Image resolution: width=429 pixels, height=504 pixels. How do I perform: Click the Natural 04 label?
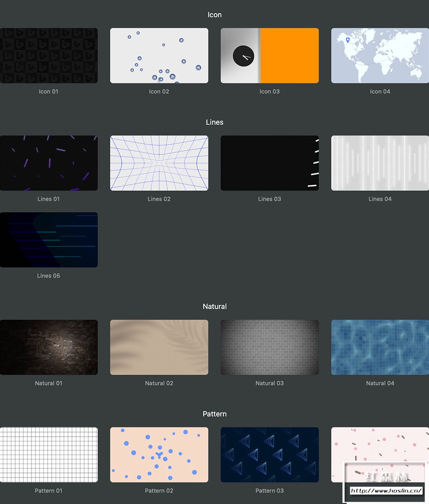380,383
